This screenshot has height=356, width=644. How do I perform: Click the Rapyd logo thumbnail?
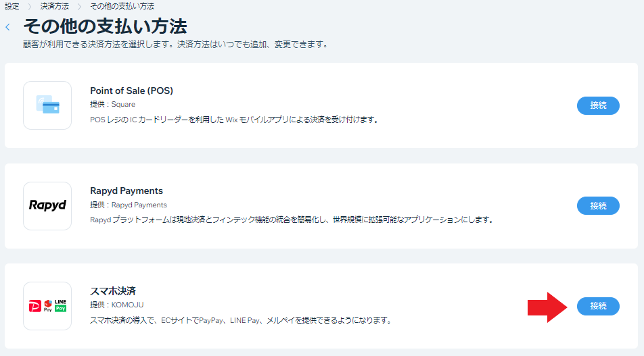(47, 205)
